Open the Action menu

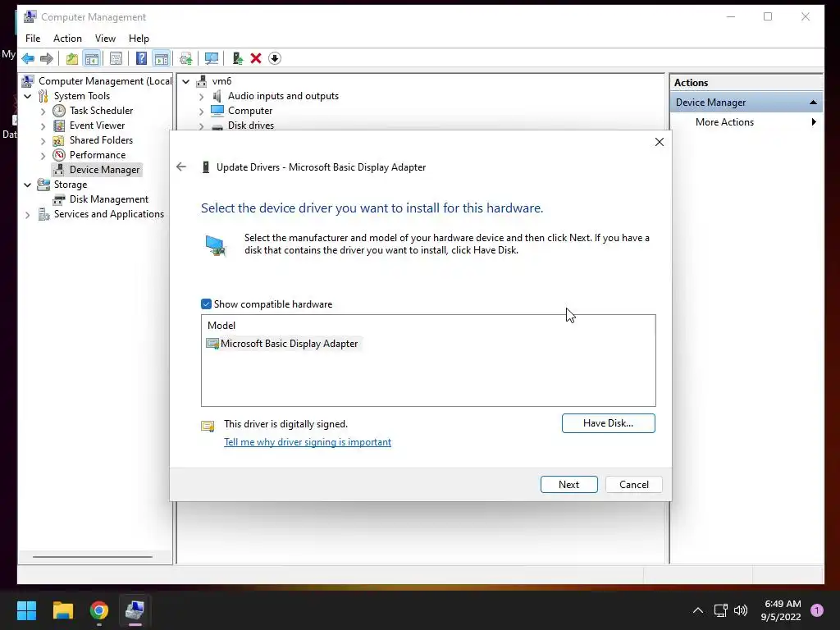67,38
